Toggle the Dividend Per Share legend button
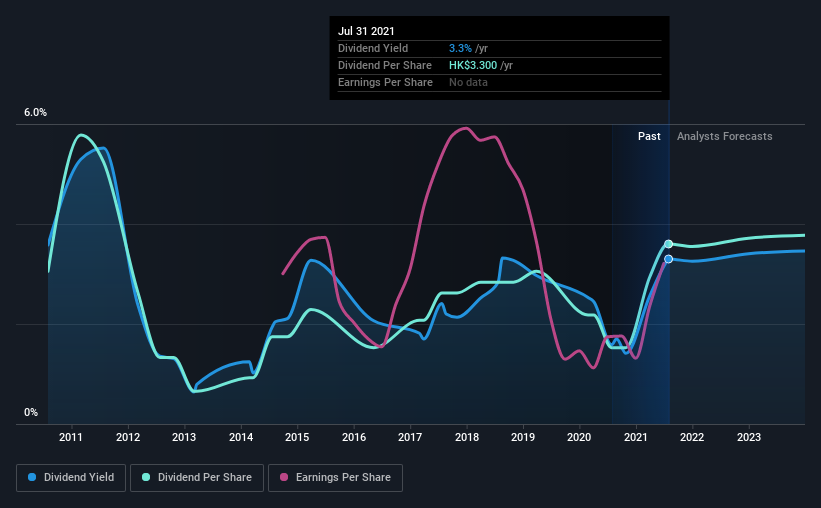Screen dimensions: 821x508 [197, 478]
